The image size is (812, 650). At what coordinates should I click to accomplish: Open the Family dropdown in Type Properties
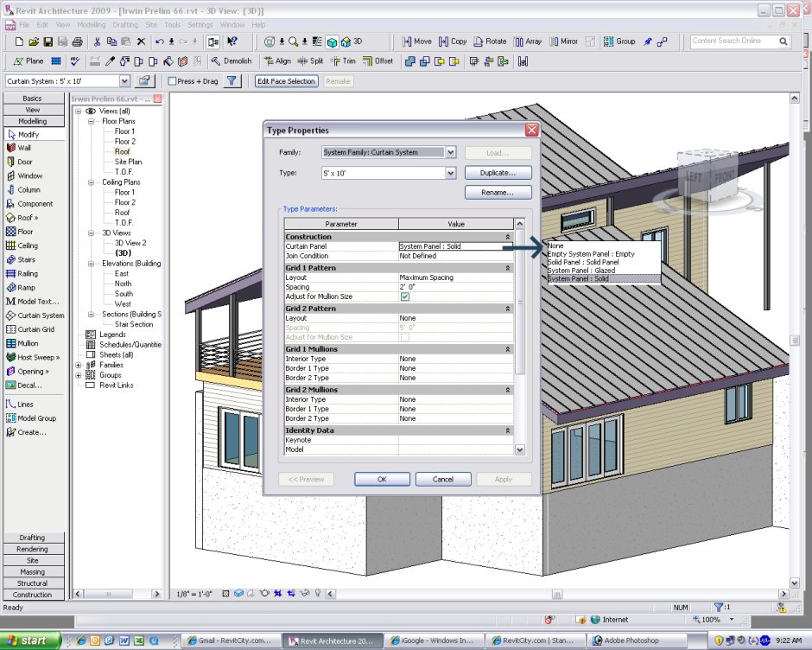click(451, 152)
